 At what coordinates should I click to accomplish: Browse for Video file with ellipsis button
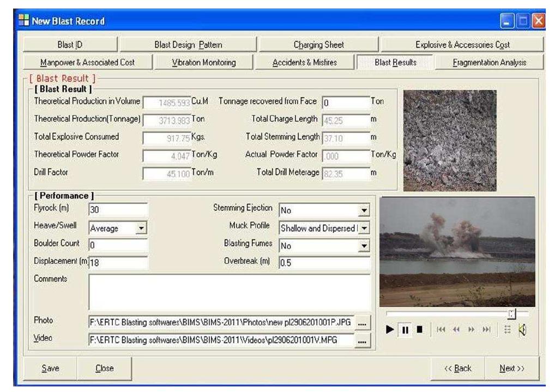pos(362,341)
